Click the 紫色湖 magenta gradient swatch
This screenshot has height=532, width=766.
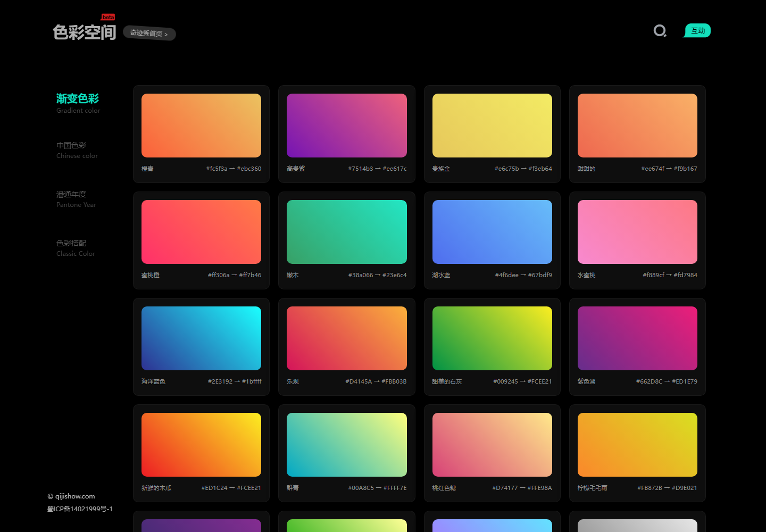pyautogui.click(x=637, y=338)
